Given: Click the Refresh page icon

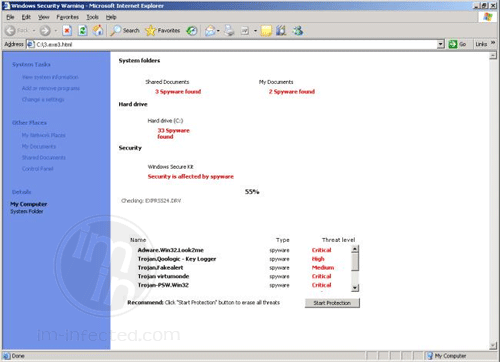Looking at the screenshot, I should point(82,31).
